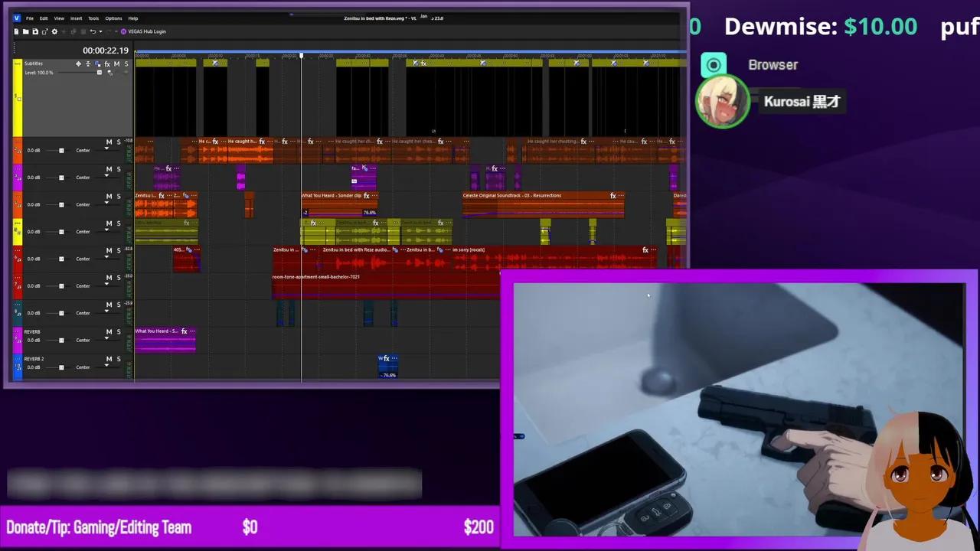Create a new project via toolbar icon

coord(16,31)
